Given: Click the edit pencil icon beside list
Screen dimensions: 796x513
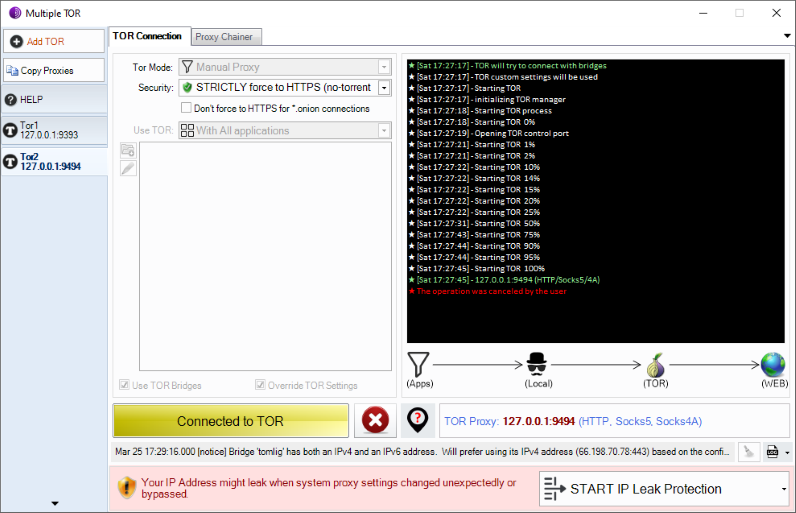Looking at the screenshot, I should pos(128,168).
